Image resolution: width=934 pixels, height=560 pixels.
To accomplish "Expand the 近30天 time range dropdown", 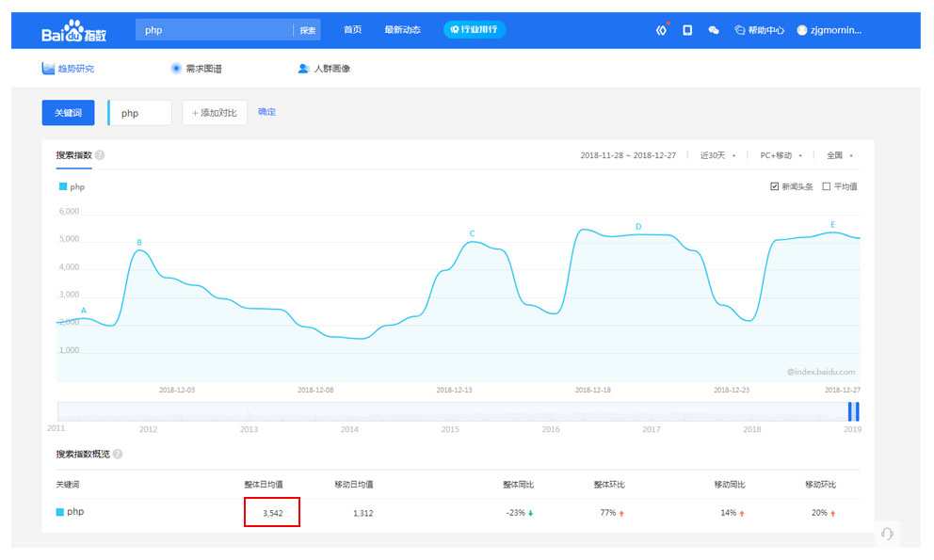I will pyautogui.click(x=718, y=155).
